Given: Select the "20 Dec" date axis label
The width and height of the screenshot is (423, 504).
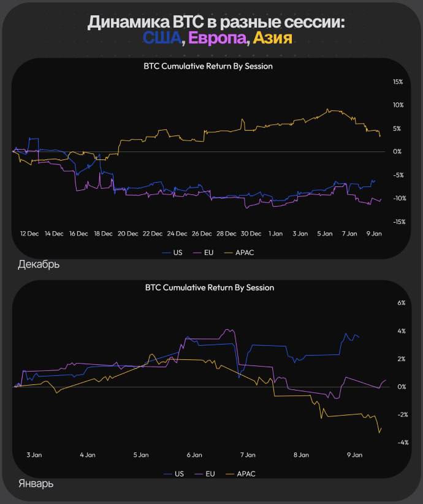Looking at the screenshot, I should [128, 234].
